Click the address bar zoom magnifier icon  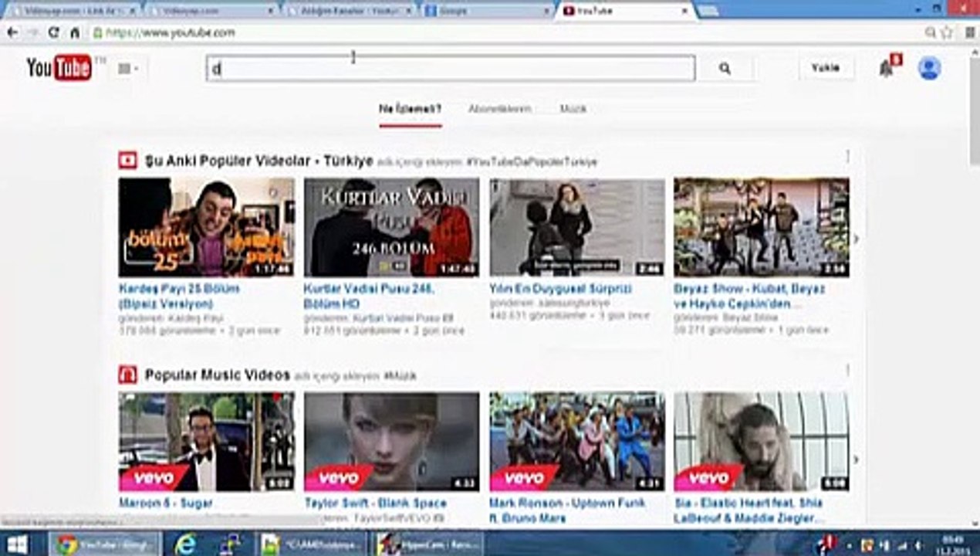931,32
